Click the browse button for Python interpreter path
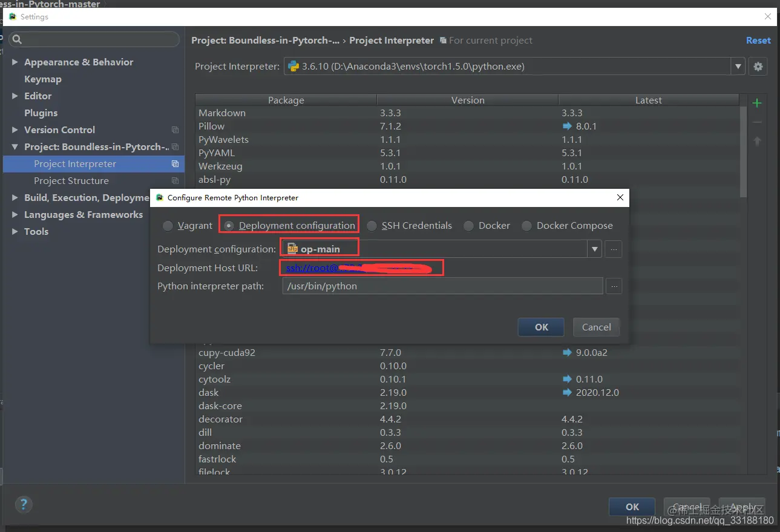This screenshot has width=780, height=532. [614, 286]
